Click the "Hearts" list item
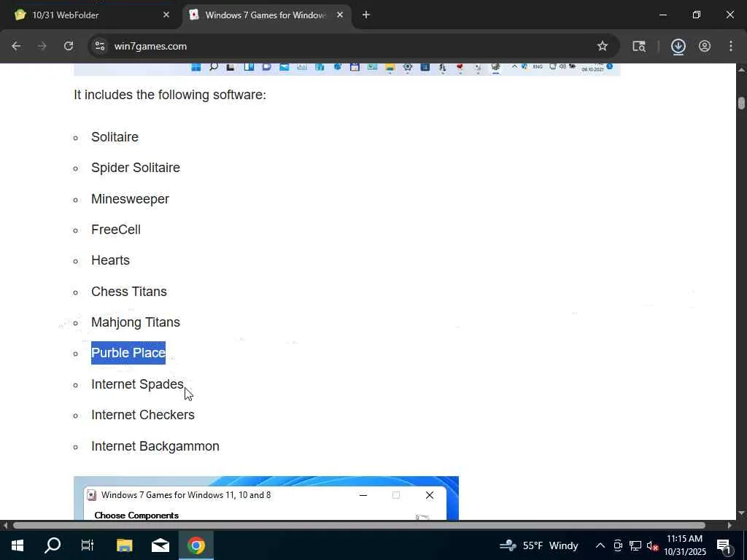Viewport: 747px width, 560px height. (x=111, y=260)
